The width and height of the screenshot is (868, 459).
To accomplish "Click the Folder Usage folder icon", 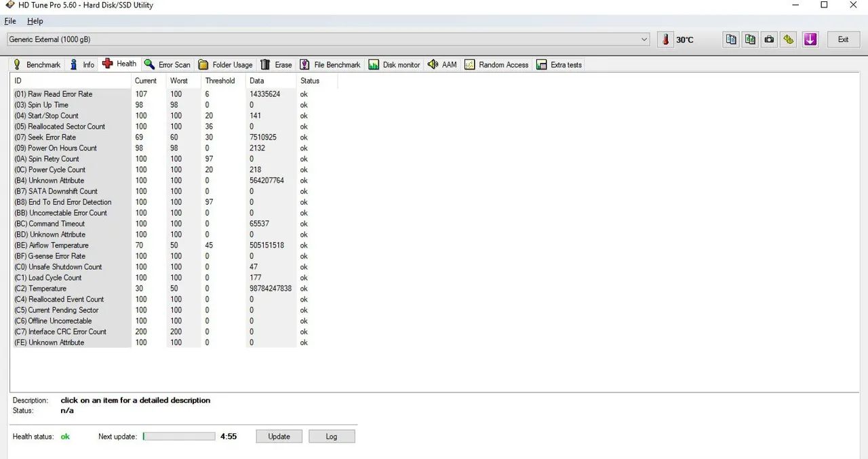I will pyautogui.click(x=203, y=64).
